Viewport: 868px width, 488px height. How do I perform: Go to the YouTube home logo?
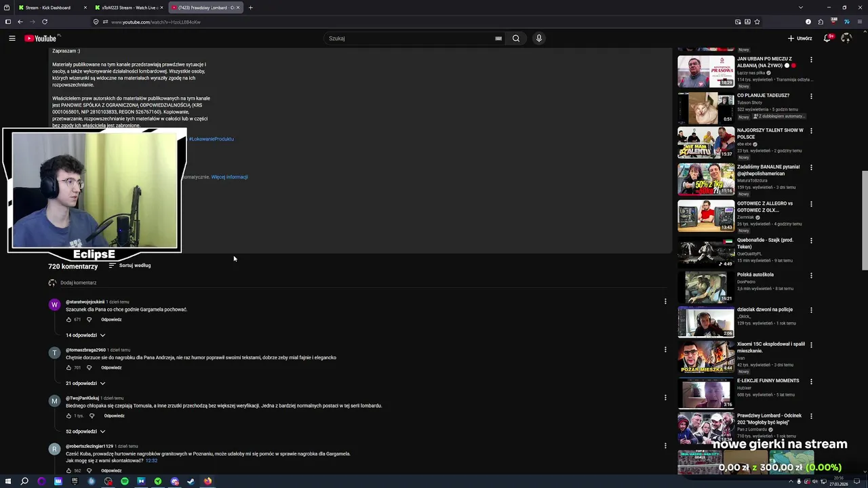point(42,38)
